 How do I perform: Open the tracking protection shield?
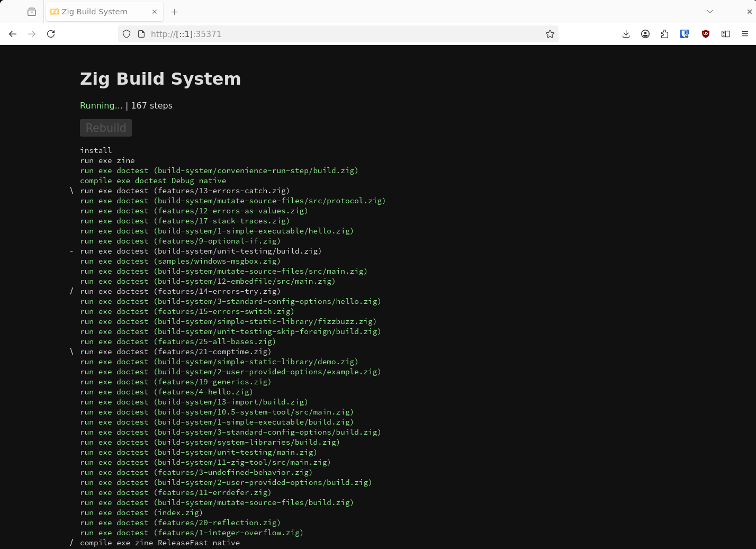tap(126, 34)
